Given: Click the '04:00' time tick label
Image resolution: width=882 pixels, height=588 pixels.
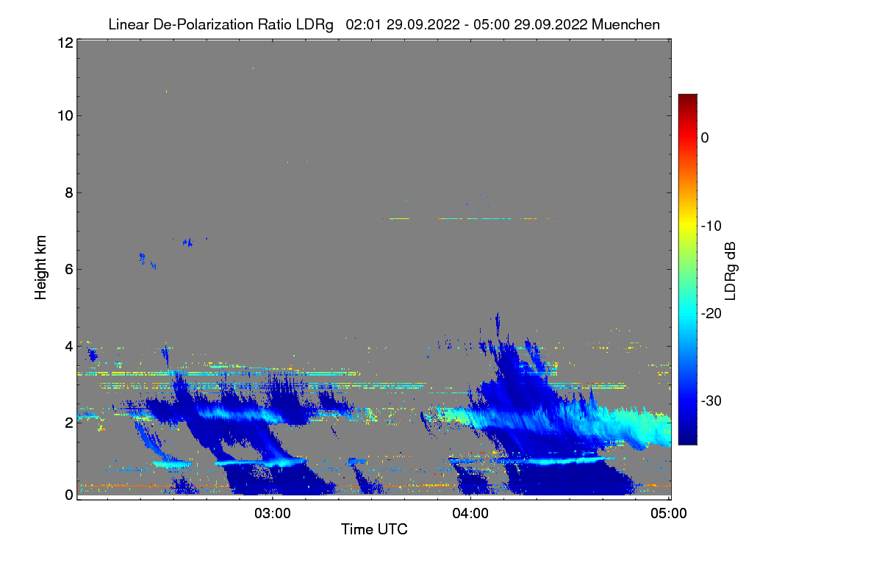Looking at the screenshot, I should 470,514.
